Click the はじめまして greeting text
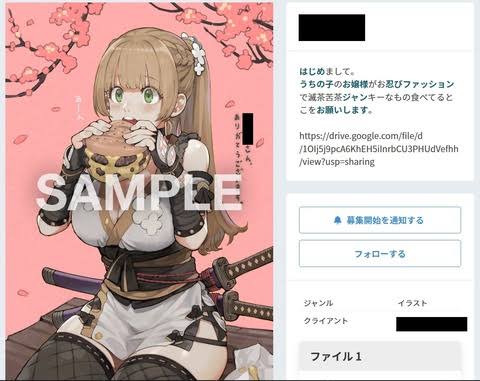Viewport: 480px width, 381px height. 324,72
